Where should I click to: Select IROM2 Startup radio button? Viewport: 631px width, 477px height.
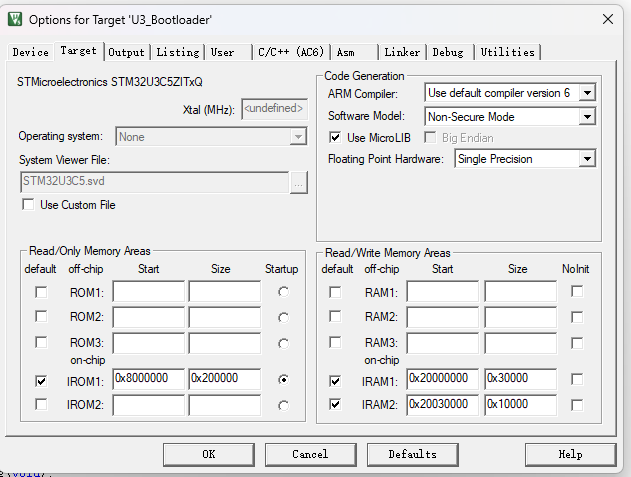(x=283, y=405)
